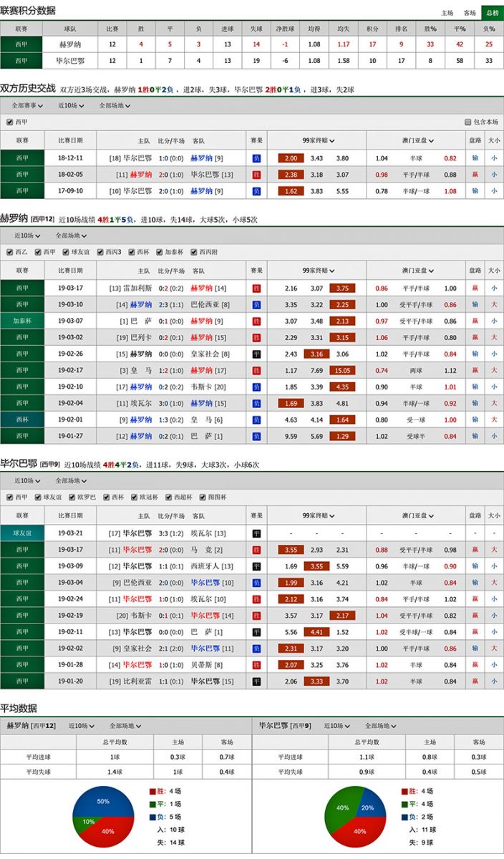Click blue 负 legend swatch in 赫罗纳 pie chart
The height and width of the screenshot is (859, 504).
152,817
